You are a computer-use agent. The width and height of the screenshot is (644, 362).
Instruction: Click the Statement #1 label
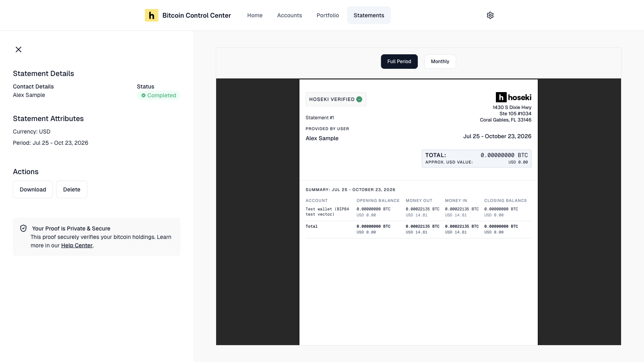point(320,118)
